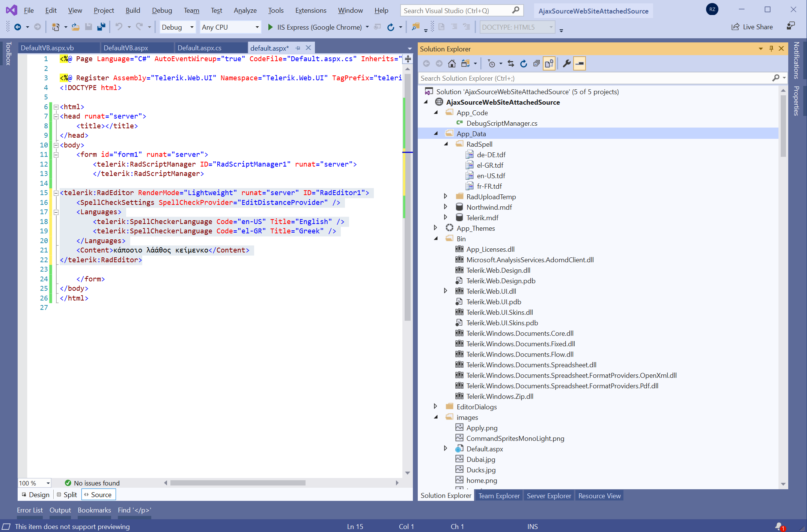The image size is (807, 532).
Task: Click Save All icon in main toolbar
Action: click(x=101, y=27)
